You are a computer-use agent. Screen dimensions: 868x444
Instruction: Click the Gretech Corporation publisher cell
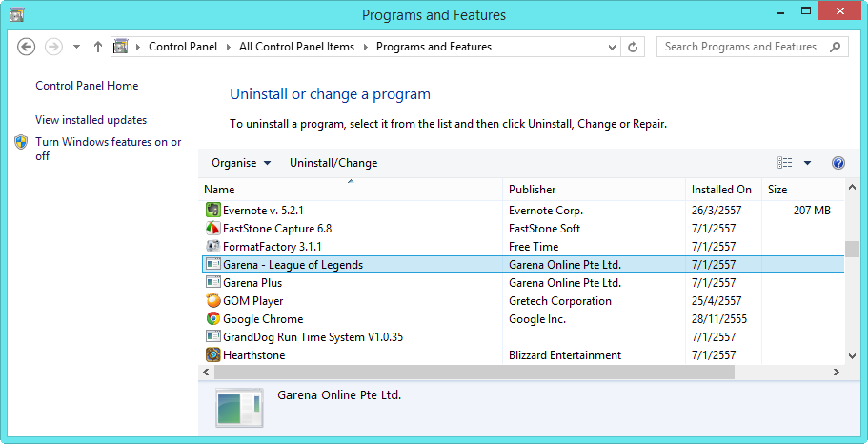[x=560, y=301]
